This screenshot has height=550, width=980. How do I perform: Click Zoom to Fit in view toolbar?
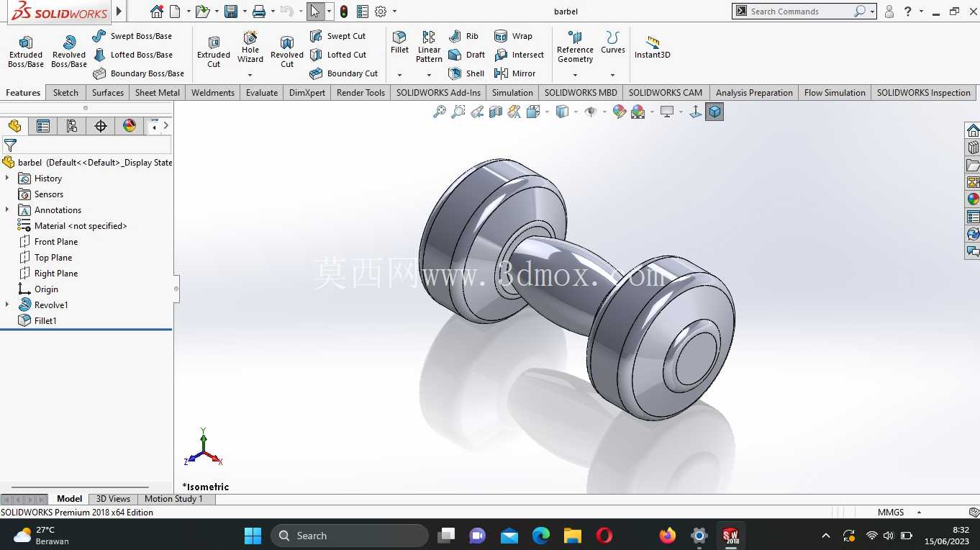coord(439,112)
